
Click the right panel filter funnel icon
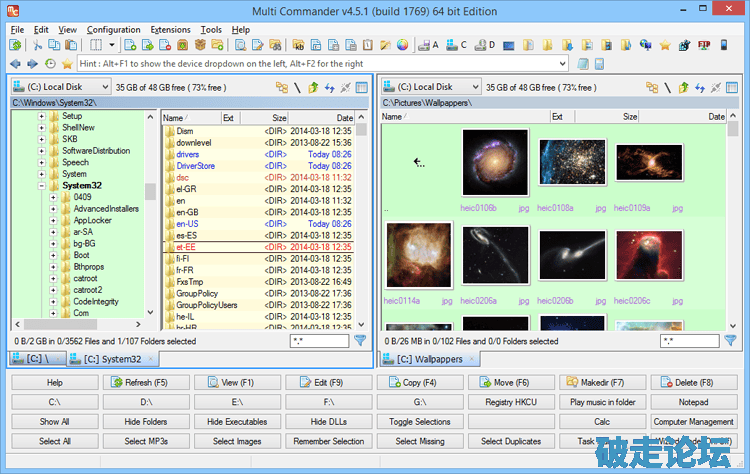pyautogui.click(x=730, y=341)
